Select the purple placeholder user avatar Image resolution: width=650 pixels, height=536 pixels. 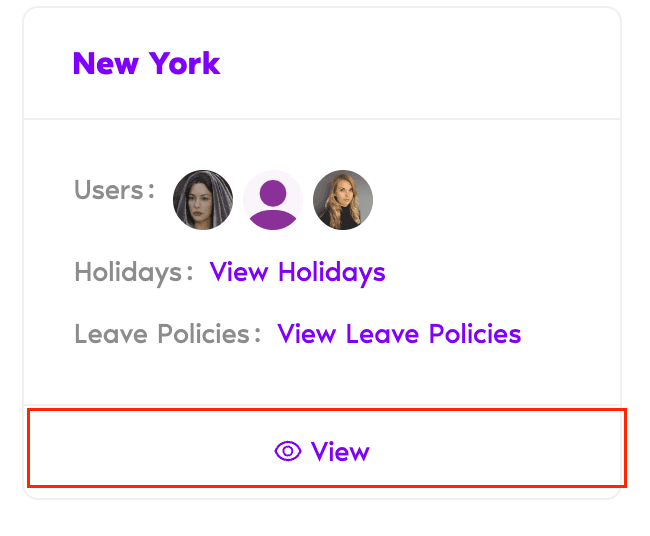coord(273,200)
